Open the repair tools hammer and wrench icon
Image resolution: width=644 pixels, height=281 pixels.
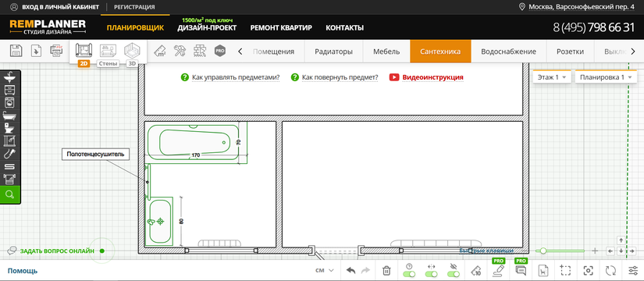click(x=180, y=52)
